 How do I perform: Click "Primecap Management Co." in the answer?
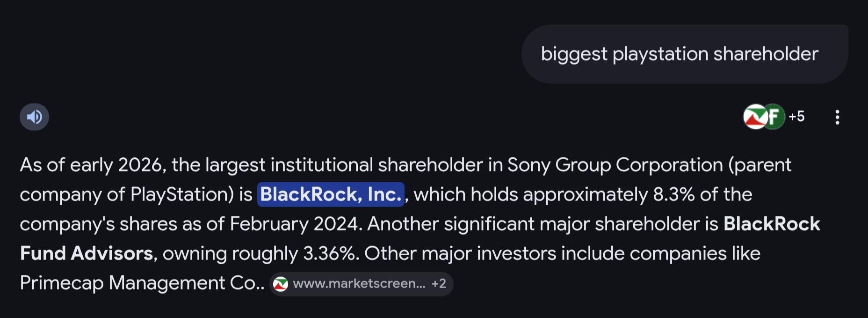tap(141, 283)
